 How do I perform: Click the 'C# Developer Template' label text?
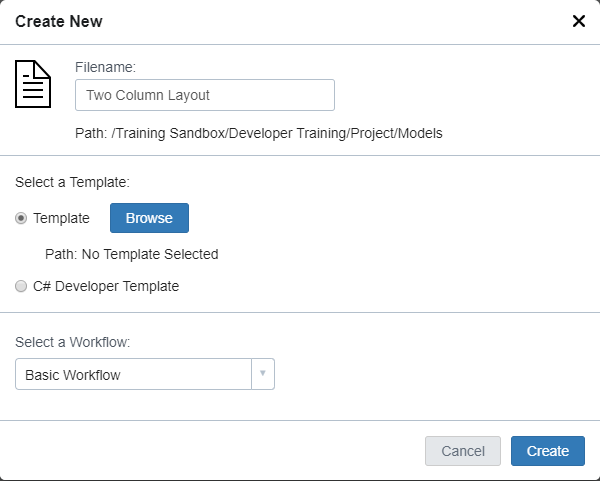[105, 286]
